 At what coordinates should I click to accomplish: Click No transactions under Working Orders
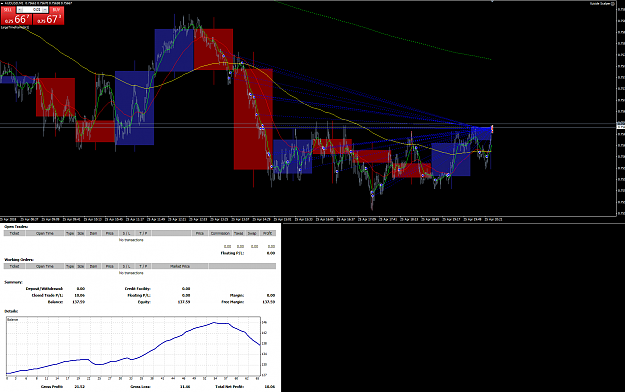(x=131, y=273)
